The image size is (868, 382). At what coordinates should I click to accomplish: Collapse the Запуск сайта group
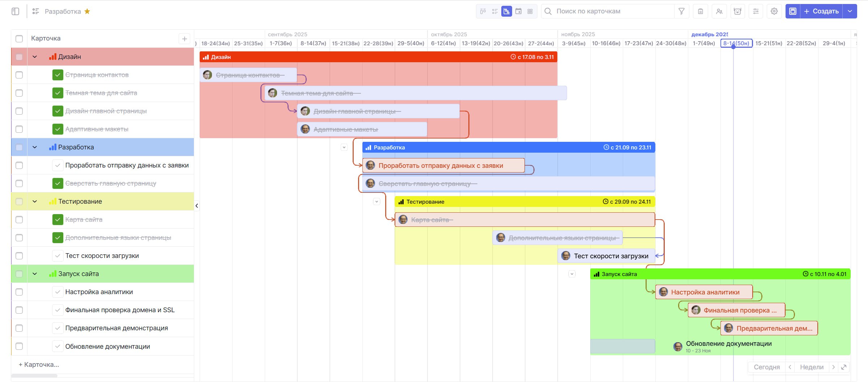(35, 274)
